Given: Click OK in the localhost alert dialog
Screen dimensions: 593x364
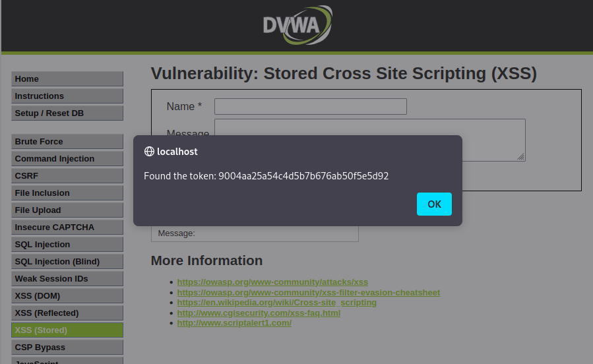Looking at the screenshot, I should point(434,204).
